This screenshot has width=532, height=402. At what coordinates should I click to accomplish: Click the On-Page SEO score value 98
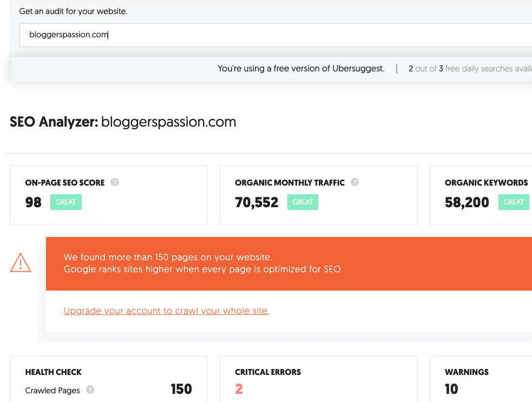[34, 202]
